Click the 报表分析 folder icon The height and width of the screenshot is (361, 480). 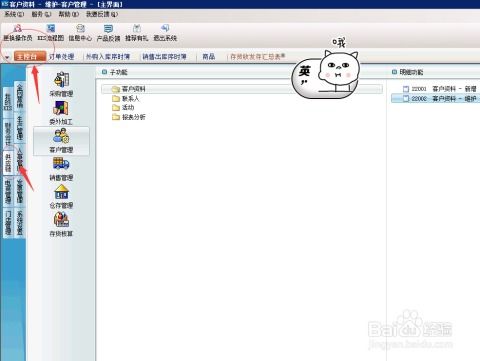coord(116,117)
